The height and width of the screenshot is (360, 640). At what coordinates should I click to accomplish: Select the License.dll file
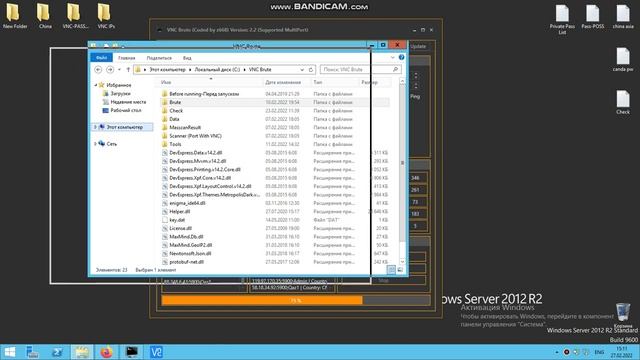pyautogui.click(x=180, y=228)
